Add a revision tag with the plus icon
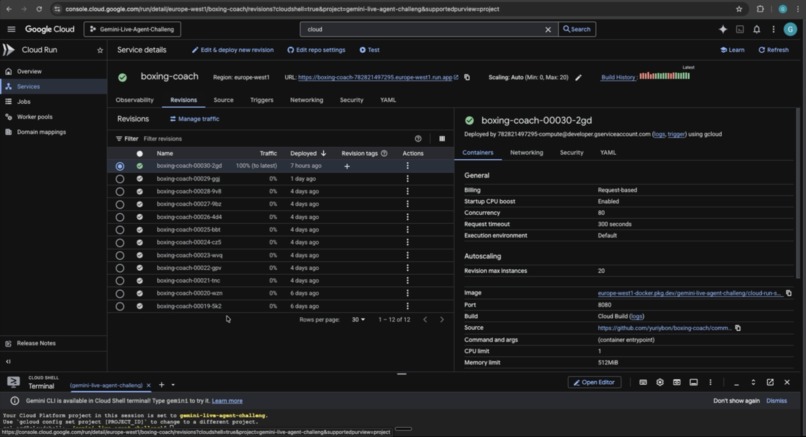Viewport: 806px width, 437px height. point(347,166)
